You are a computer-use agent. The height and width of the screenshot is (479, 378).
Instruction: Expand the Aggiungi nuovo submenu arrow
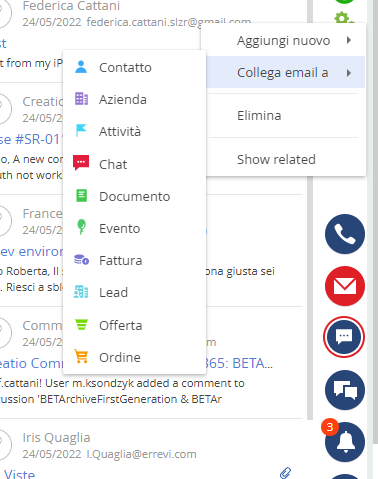click(349, 40)
